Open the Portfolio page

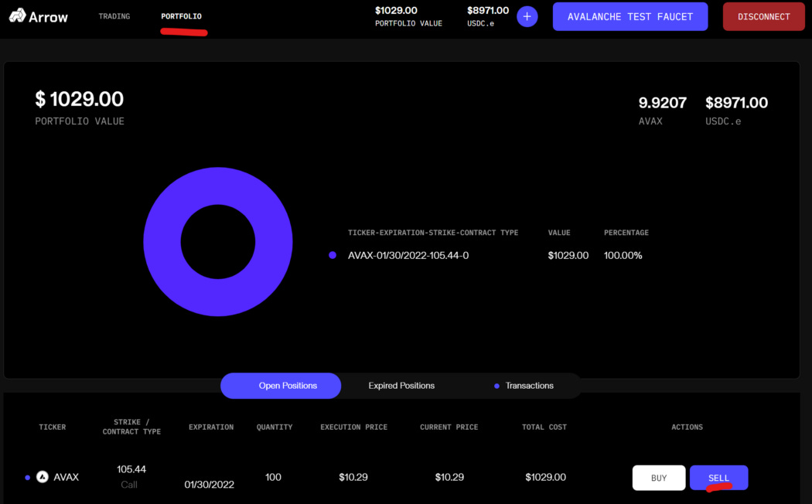pos(181,16)
